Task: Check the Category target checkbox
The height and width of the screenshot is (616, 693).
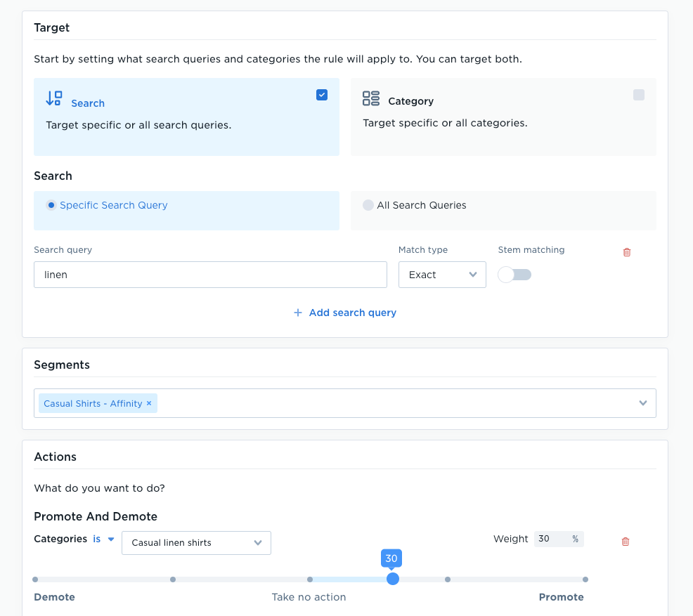Action: coord(639,95)
